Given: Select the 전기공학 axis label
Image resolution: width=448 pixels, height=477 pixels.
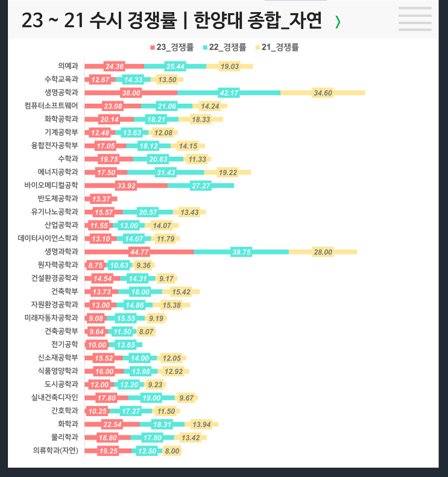Looking at the screenshot, I should point(65,344).
